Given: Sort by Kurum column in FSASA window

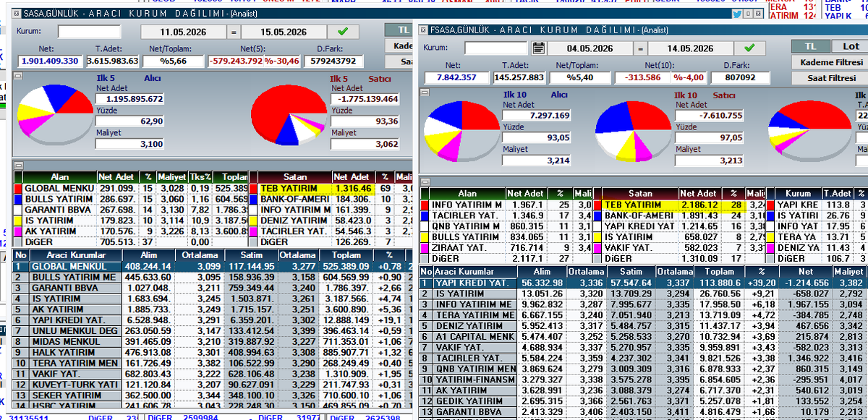Looking at the screenshot, I should coord(798,193).
